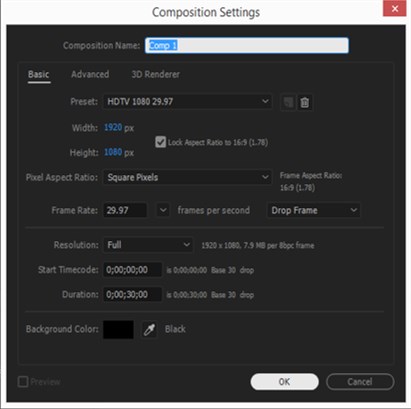Pick background color with eyedropper
This screenshot has width=411, height=409.
click(x=149, y=329)
